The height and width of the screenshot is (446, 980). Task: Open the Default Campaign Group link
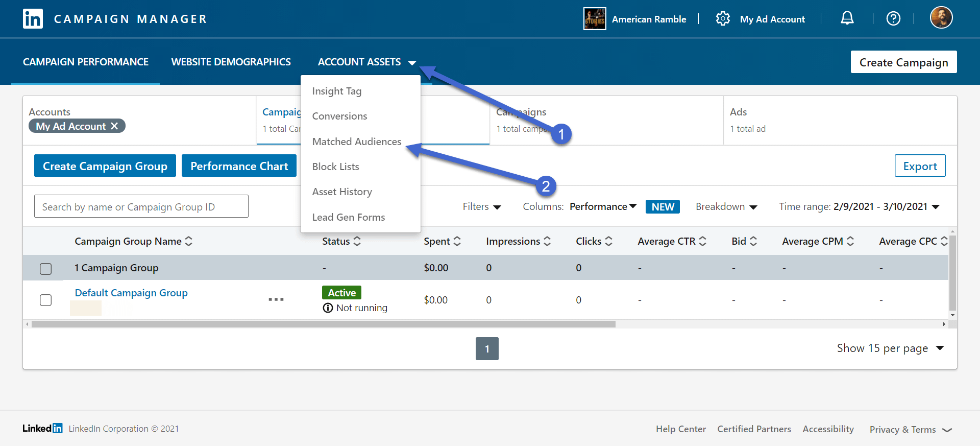click(131, 293)
